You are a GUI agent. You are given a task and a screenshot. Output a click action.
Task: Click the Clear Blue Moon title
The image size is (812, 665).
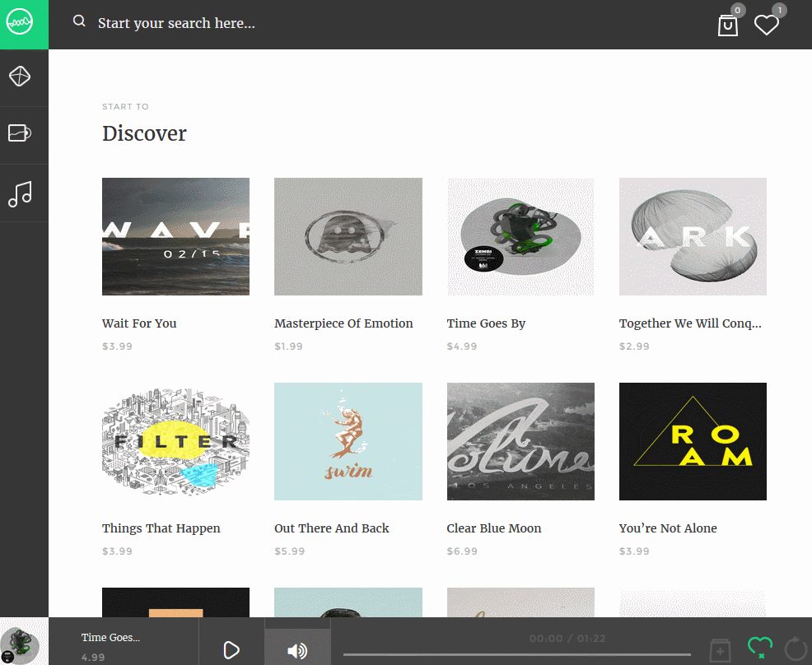tap(494, 528)
